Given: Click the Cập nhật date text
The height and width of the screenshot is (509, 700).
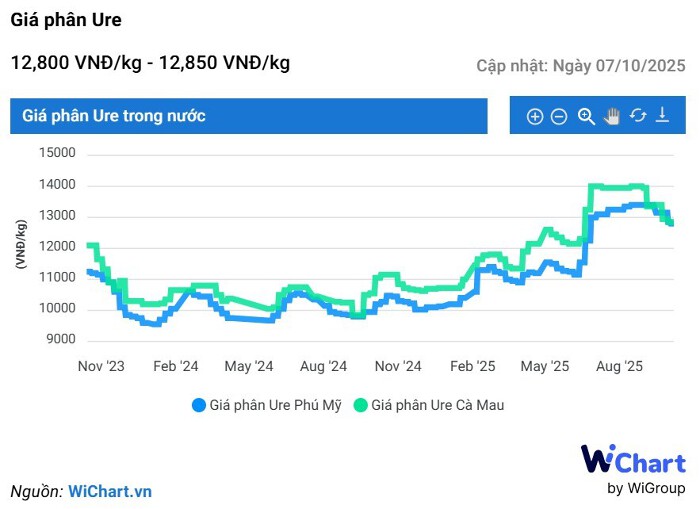Looking at the screenshot, I should (x=580, y=66).
